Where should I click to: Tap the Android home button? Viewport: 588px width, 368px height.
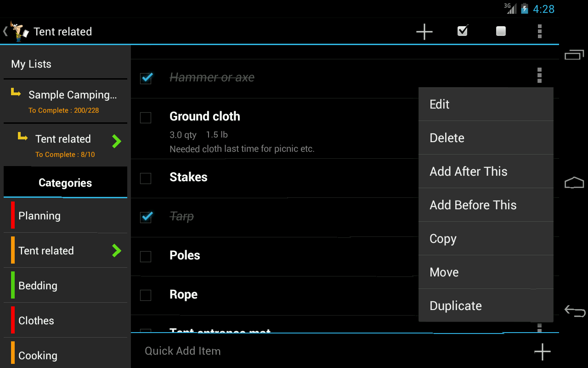[574, 183]
